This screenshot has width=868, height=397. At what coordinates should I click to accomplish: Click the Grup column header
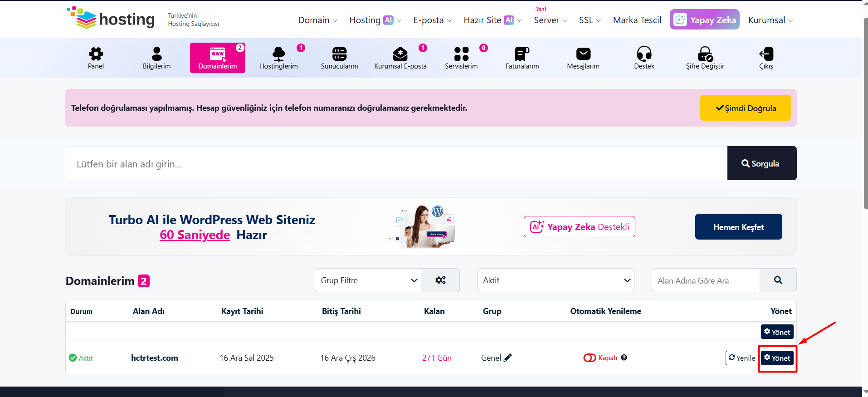tap(492, 311)
